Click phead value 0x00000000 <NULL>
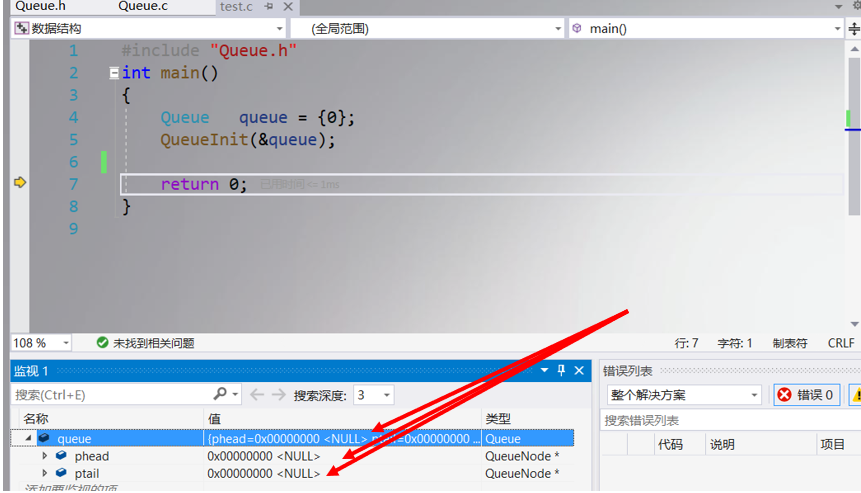This screenshot has height=493, width=861. click(x=264, y=456)
